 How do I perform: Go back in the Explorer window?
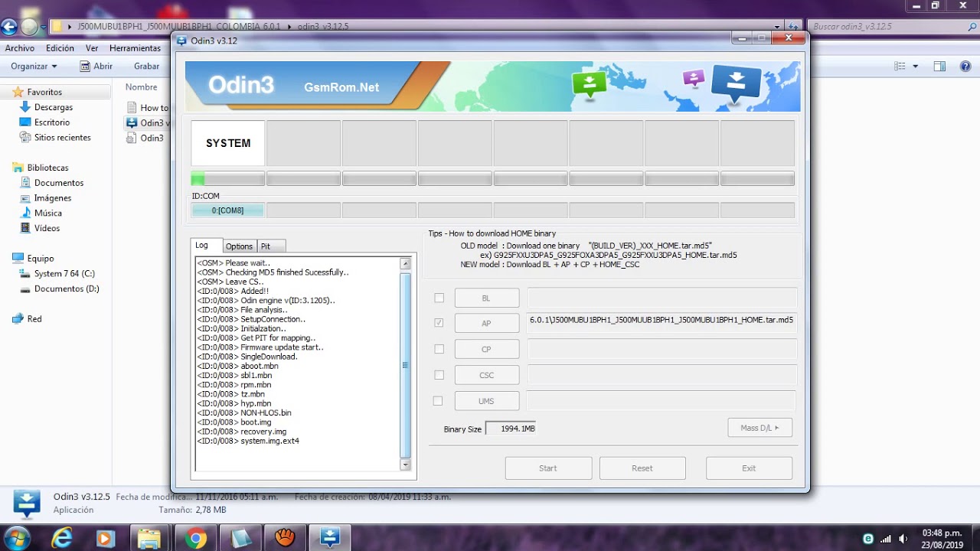[9, 27]
